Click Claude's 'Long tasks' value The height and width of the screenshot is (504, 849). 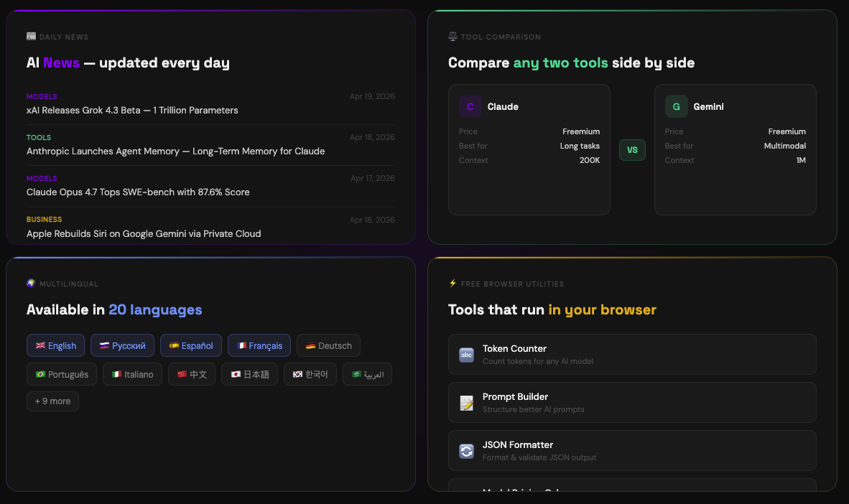tap(580, 146)
